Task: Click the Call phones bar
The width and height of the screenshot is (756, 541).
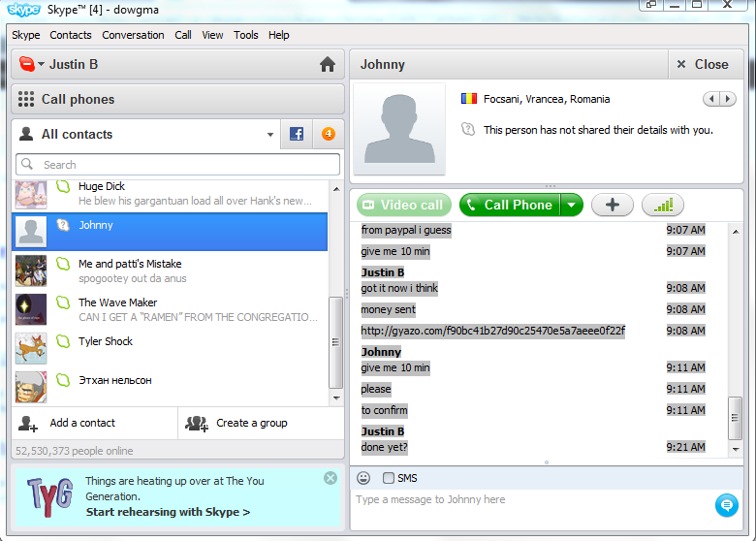Action: pyautogui.click(x=178, y=99)
